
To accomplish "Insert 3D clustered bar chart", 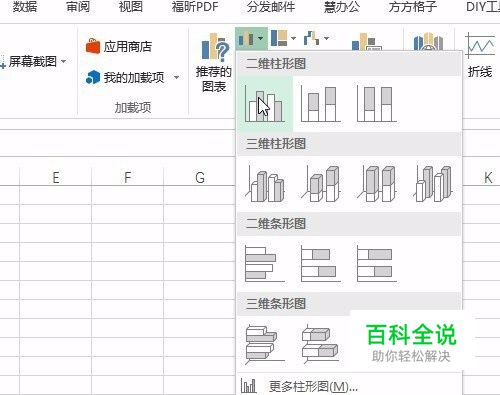I will point(265,344).
